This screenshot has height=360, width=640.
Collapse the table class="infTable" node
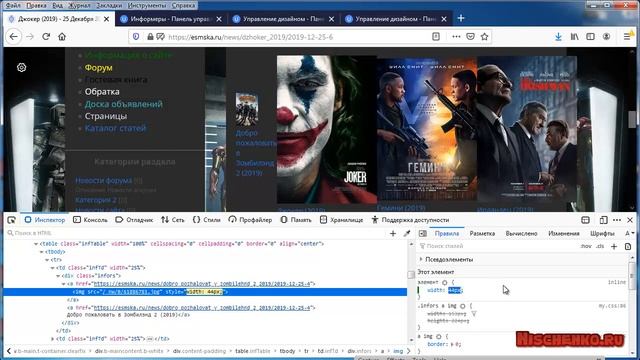(x=36, y=244)
